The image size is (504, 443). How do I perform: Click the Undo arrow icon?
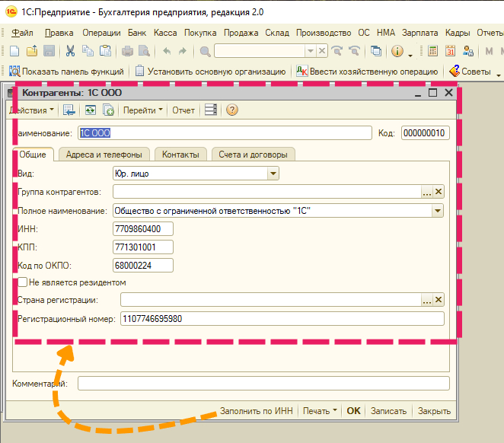click(167, 51)
